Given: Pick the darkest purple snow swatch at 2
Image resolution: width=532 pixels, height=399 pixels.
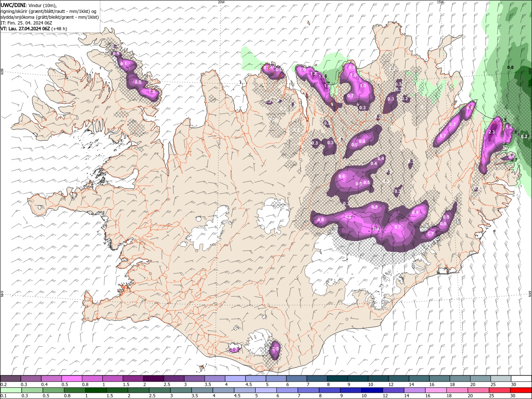Looking at the screenshot, I should (x=153, y=379).
